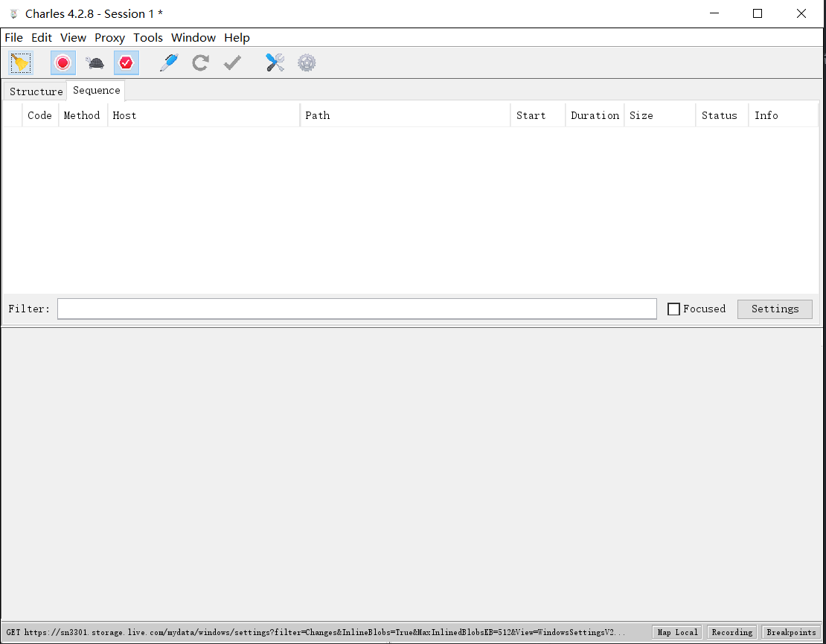Click the Repeat request arrow icon
This screenshot has height=644, width=826.
pyautogui.click(x=200, y=63)
